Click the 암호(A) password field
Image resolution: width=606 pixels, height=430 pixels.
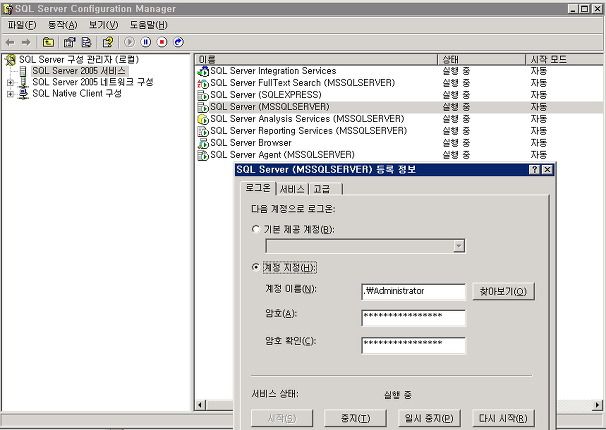[414, 318]
